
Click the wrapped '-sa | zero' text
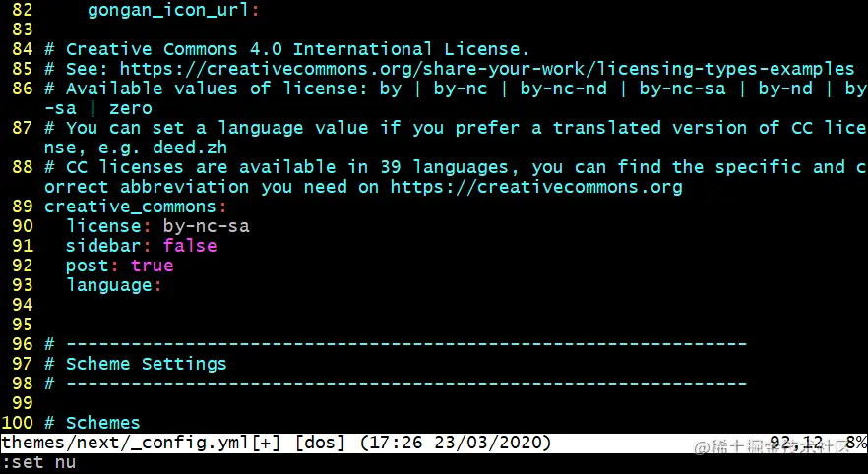coord(98,108)
